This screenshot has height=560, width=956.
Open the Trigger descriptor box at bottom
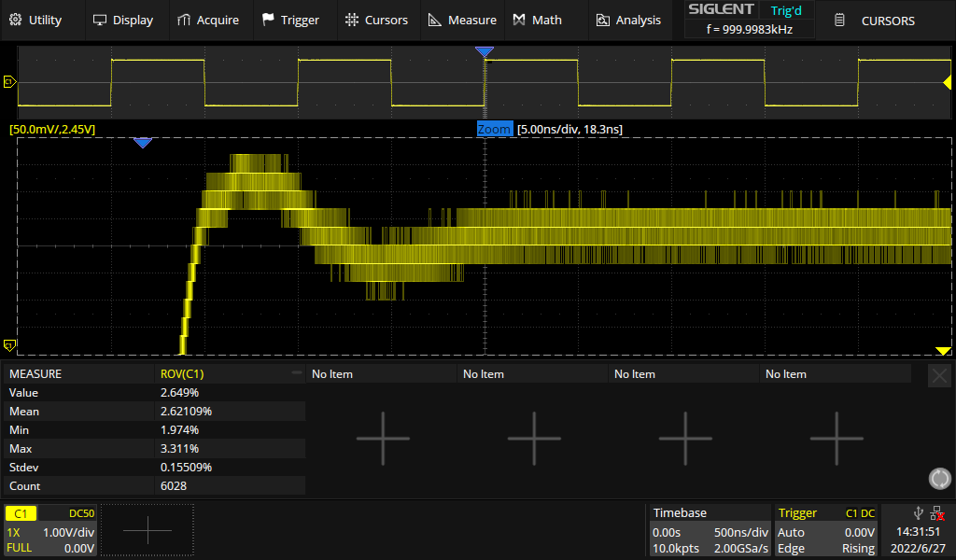(827, 530)
